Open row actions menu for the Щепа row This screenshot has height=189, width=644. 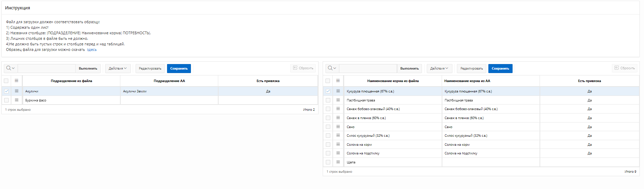point(338,162)
